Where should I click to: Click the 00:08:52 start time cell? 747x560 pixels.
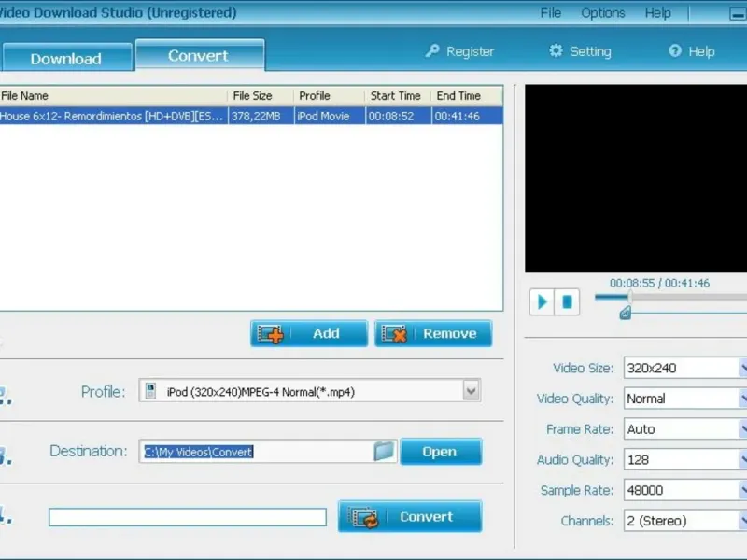pyautogui.click(x=398, y=116)
